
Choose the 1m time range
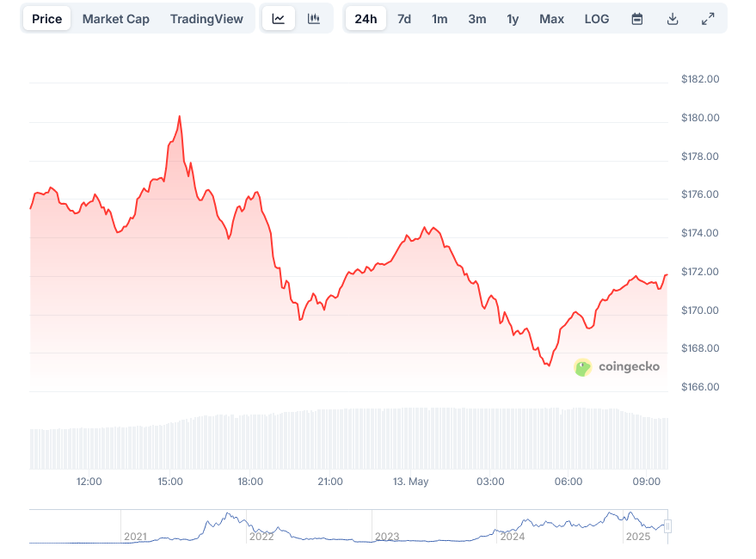(439, 19)
